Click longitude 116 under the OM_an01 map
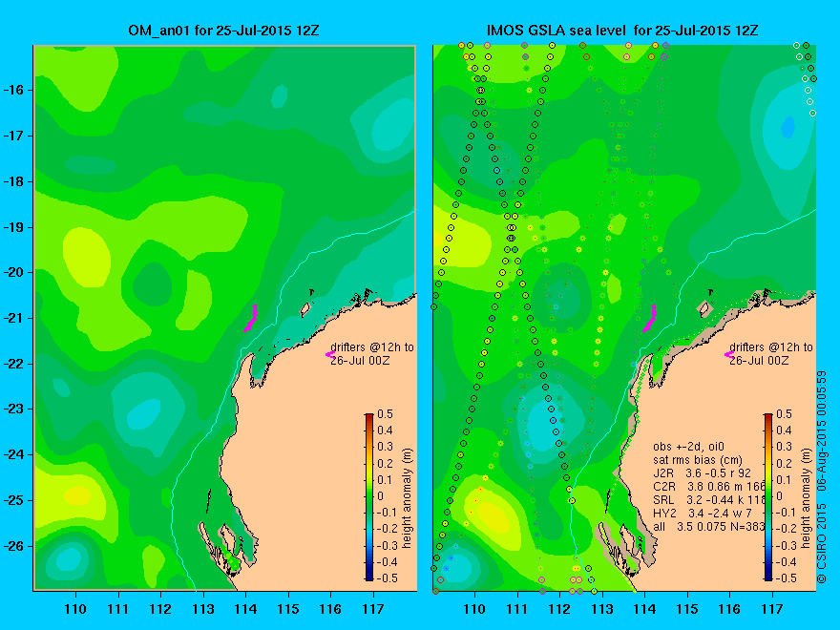The height and width of the screenshot is (630, 840). pyautogui.click(x=330, y=609)
